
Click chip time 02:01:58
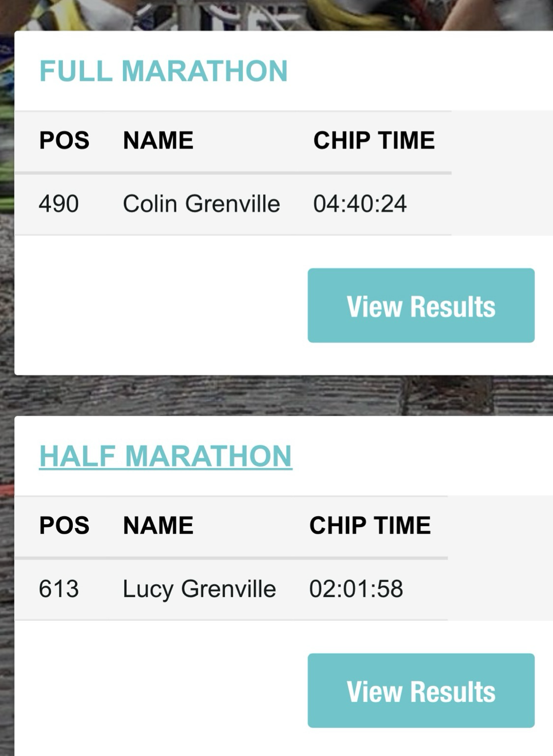(356, 589)
